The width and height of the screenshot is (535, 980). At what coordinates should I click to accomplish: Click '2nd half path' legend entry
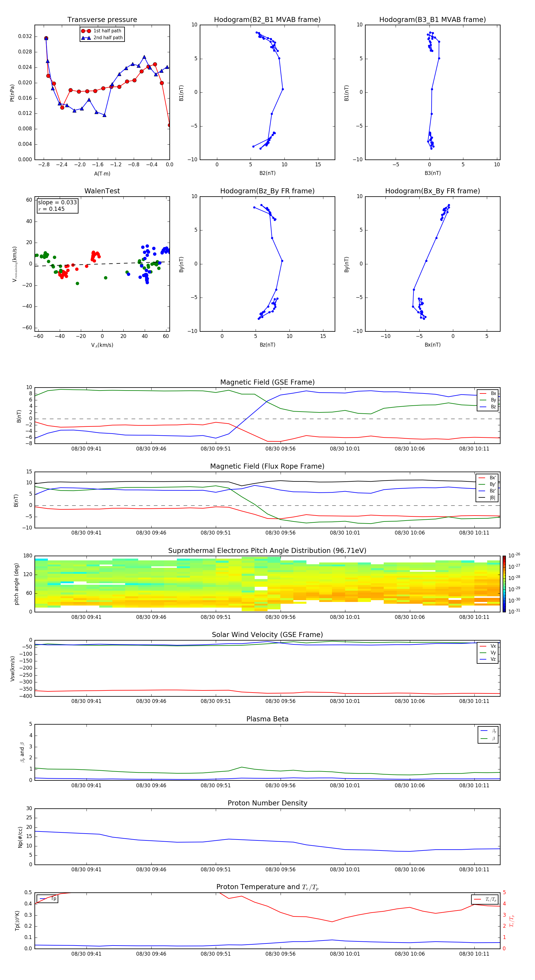[x=102, y=38]
